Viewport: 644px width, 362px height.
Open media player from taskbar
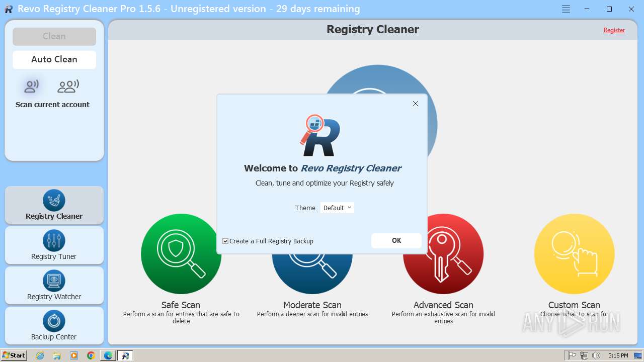pyautogui.click(x=74, y=355)
